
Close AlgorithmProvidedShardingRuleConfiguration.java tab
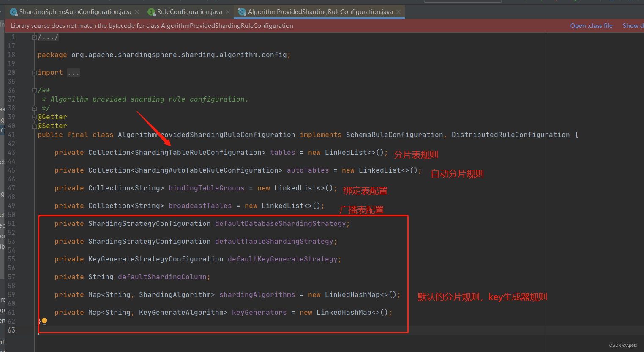[x=398, y=12]
